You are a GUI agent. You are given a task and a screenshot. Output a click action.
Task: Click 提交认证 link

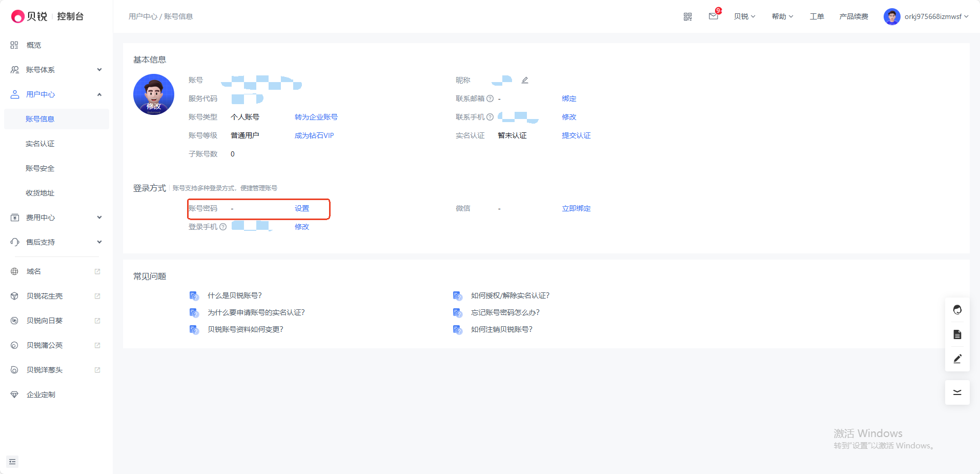coord(576,135)
